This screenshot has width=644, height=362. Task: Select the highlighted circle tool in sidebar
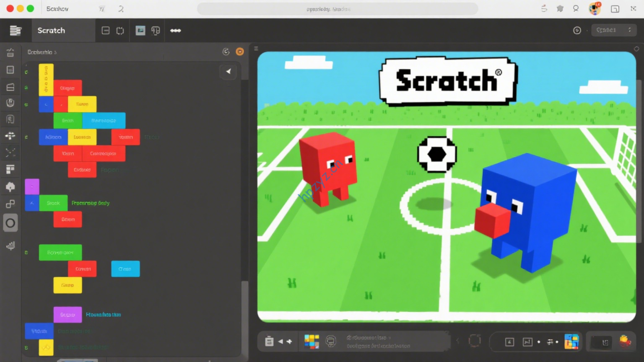point(10,223)
